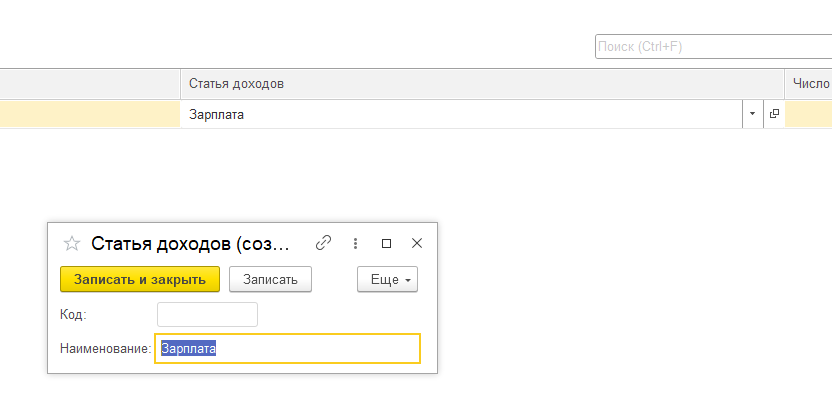
Task: Select the Число column header
Action: (x=808, y=84)
